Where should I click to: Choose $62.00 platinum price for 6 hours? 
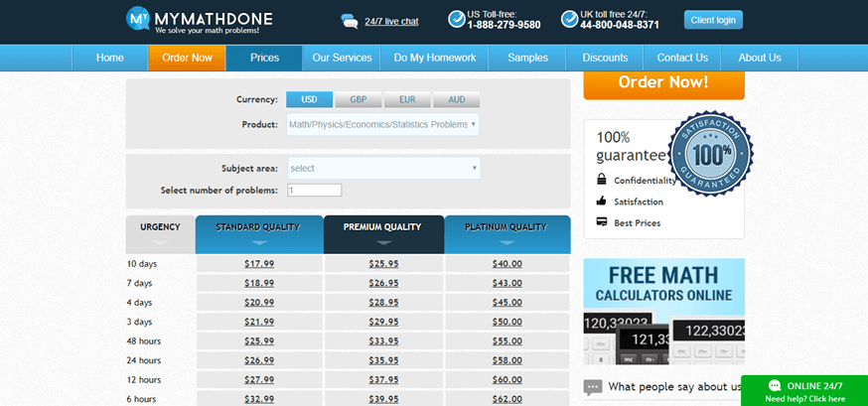coord(507,399)
